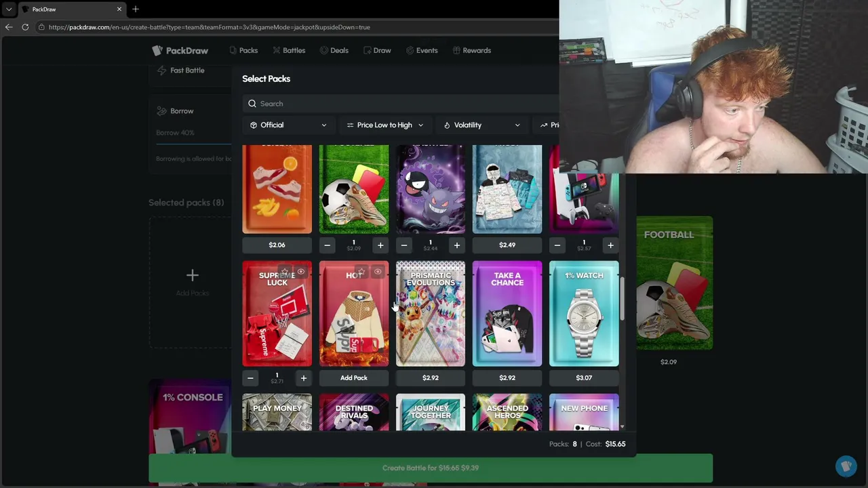Add the Prismatic Evolutions pack via its price
The image size is (868, 488).
[x=431, y=378]
